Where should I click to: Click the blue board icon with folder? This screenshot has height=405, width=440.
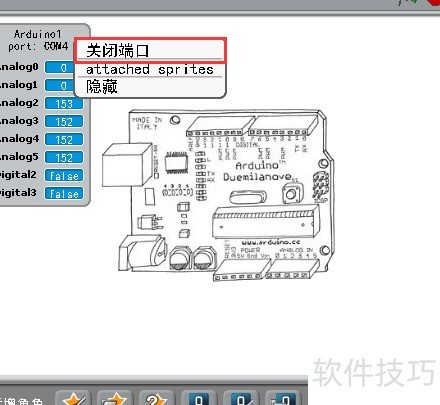282,398
